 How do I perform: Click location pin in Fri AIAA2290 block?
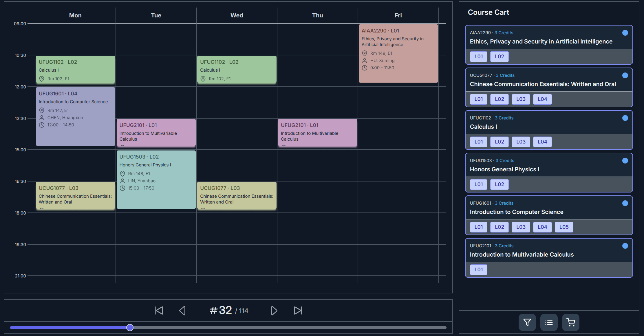365,53
